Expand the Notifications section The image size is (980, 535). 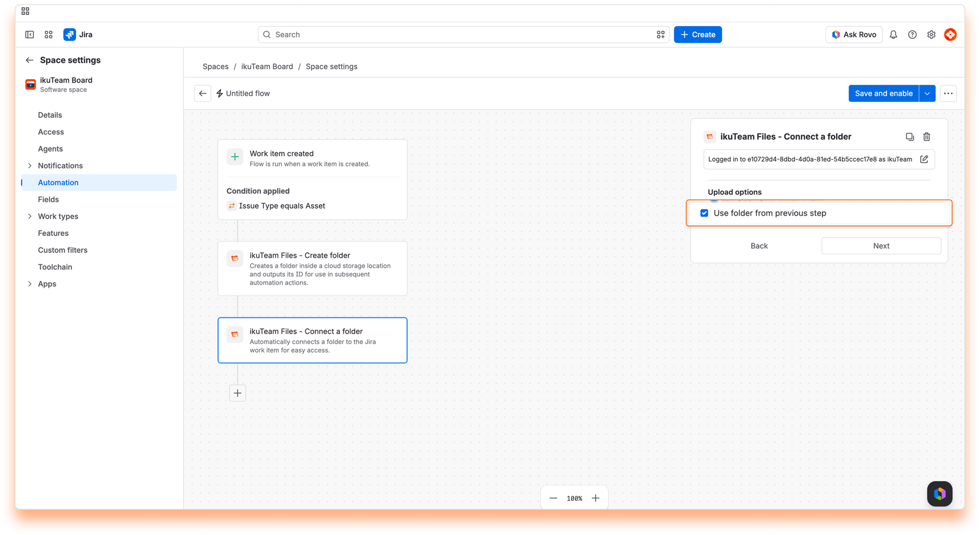click(30, 166)
